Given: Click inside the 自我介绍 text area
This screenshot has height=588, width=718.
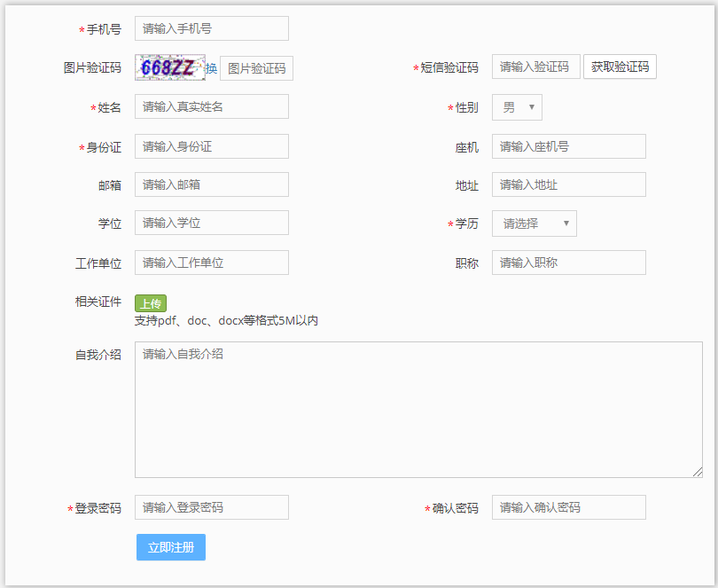Looking at the screenshot, I should pyautogui.click(x=418, y=410).
